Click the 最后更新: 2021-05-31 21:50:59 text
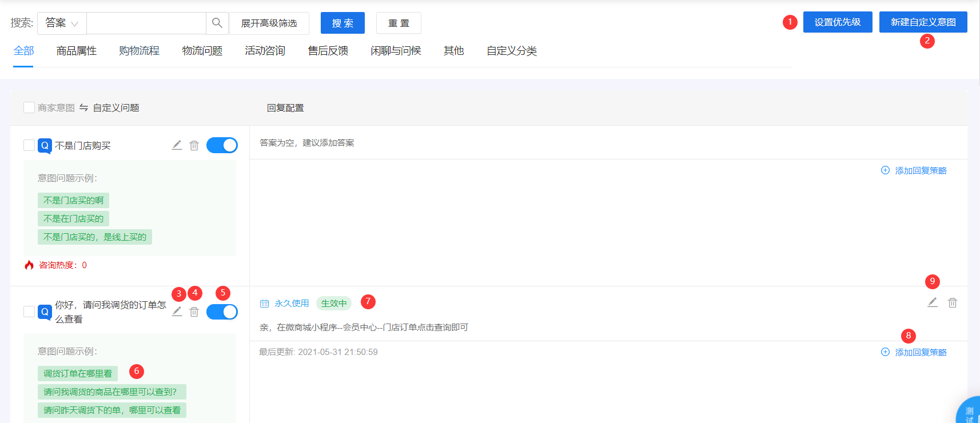 pyautogui.click(x=318, y=352)
